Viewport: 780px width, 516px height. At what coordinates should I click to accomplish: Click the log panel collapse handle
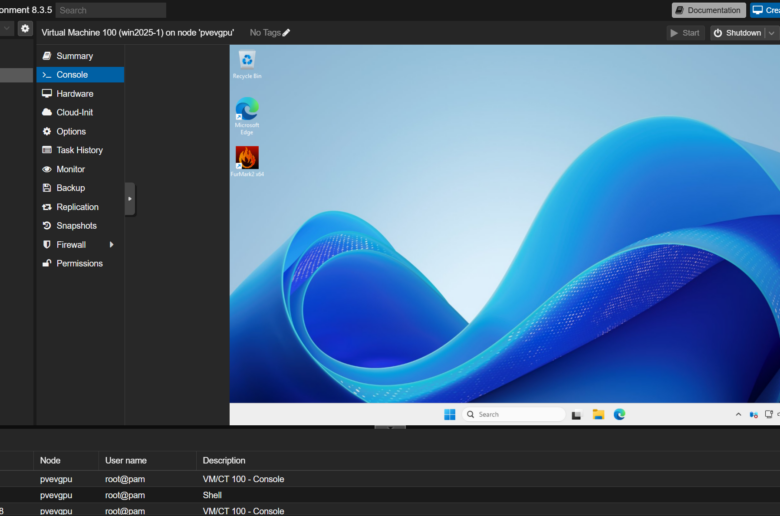point(390,427)
